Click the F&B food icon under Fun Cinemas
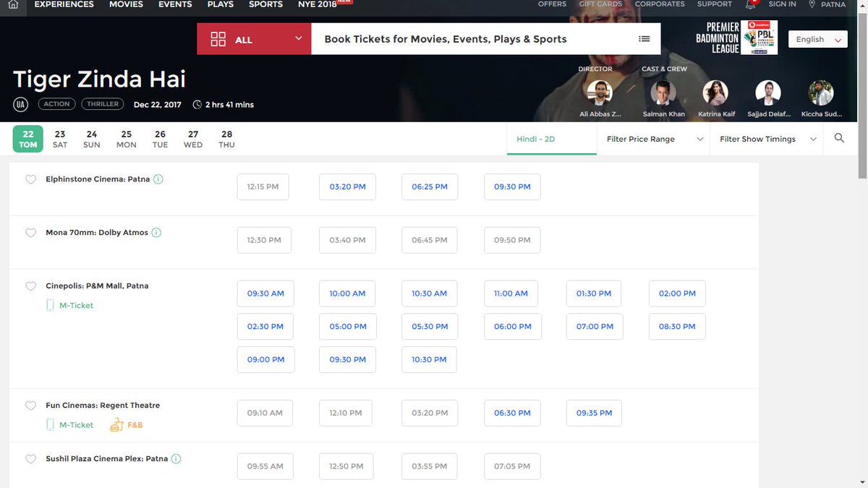868x488 pixels. 116,424
